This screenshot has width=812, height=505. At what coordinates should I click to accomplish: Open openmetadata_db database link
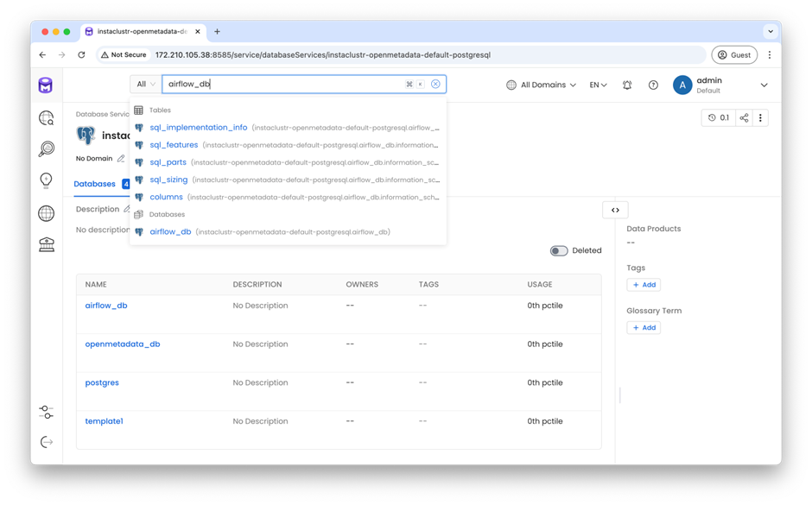[x=122, y=344]
